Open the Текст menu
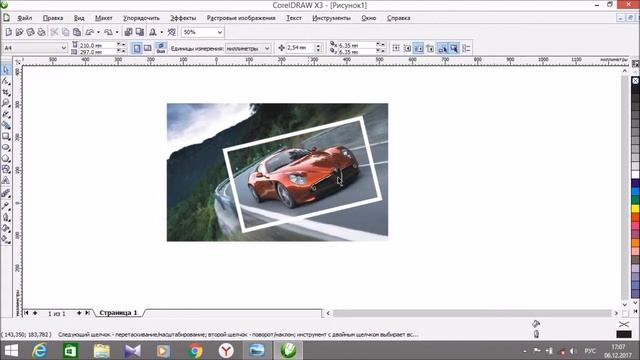This screenshot has height=360, width=640. pyautogui.click(x=294, y=18)
